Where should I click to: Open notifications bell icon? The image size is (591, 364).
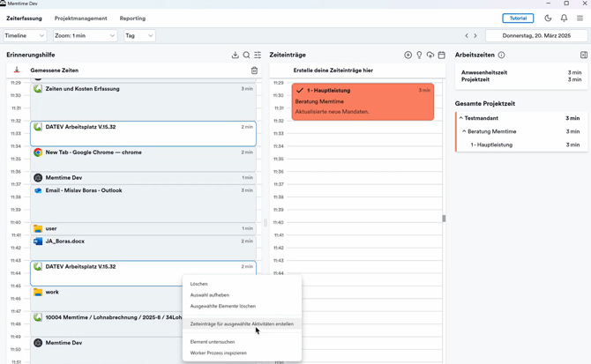coord(564,18)
